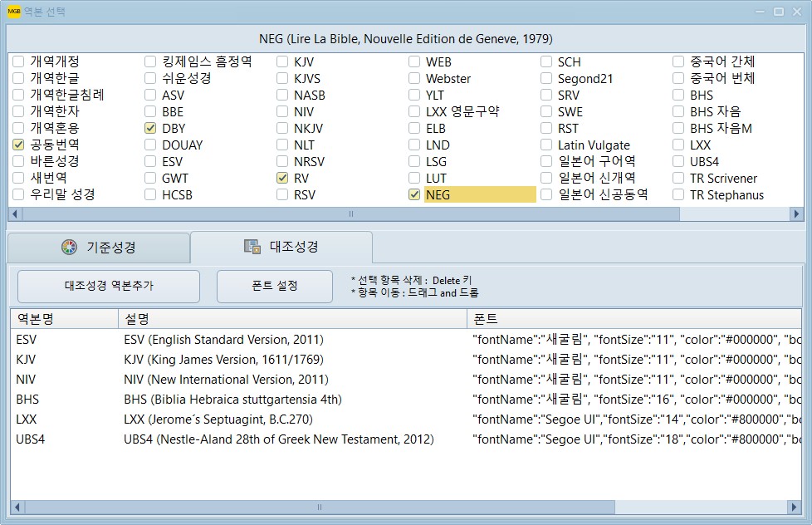
Task: Maximize the 역본 선택 window
Action: [x=778, y=12]
